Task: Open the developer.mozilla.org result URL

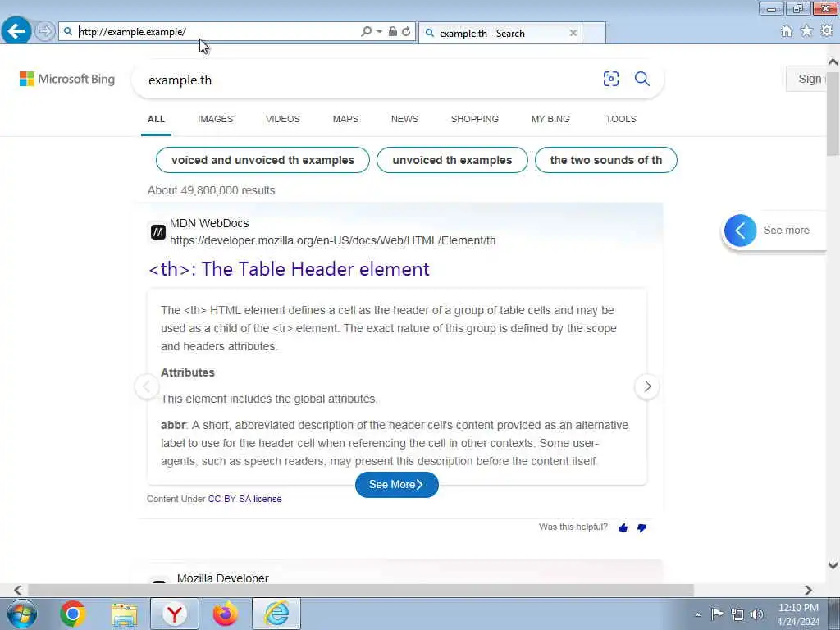Action: click(333, 240)
